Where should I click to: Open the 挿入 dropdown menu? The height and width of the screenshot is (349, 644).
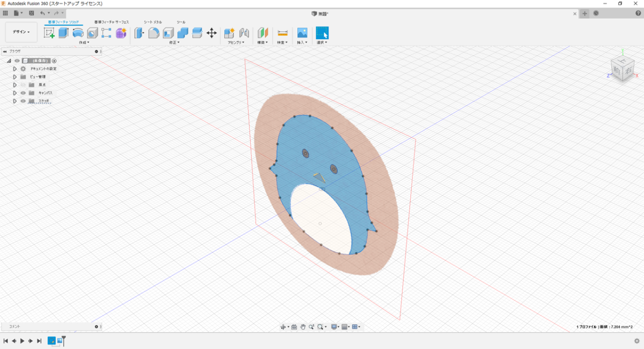302,42
